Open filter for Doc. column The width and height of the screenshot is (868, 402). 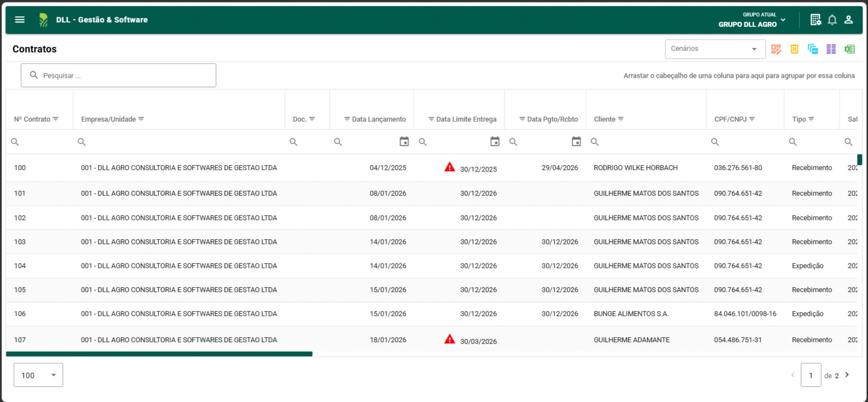coord(312,119)
